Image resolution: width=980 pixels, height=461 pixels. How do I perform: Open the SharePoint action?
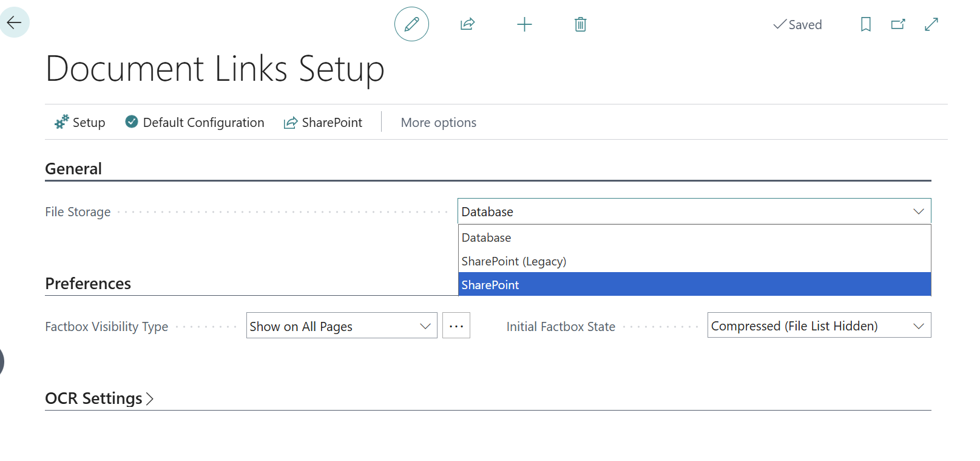point(323,123)
